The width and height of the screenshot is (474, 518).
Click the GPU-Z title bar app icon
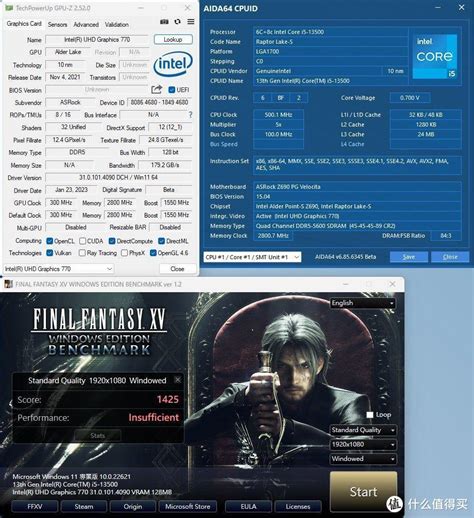click(x=9, y=8)
